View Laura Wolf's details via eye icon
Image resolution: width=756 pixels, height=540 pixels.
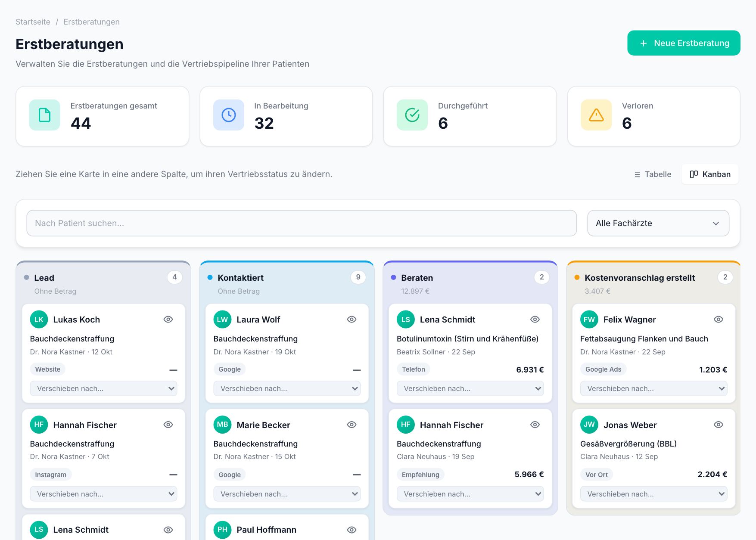pyautogui.click(x=352, y=320)
